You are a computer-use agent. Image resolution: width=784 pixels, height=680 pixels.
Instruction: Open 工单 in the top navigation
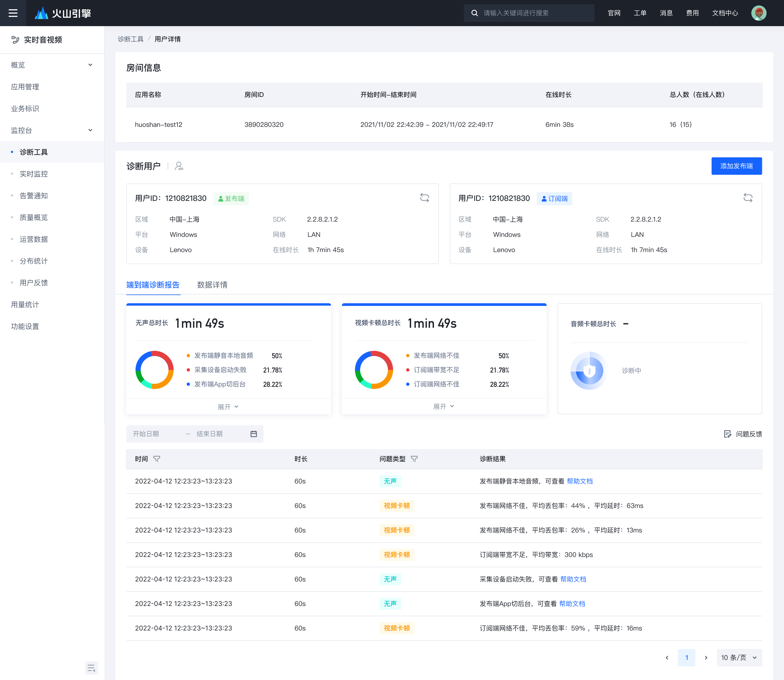(640, 13)
